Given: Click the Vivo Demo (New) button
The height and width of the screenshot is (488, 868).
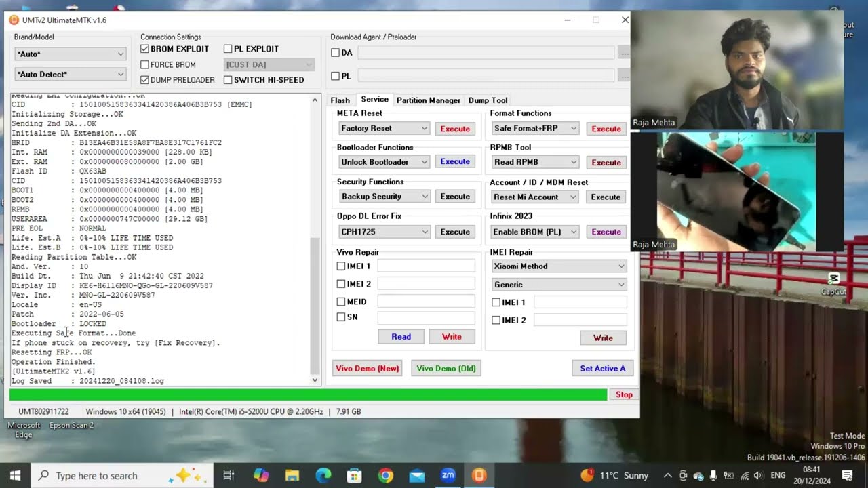Looking at the screenshot, I should tap(367, 368).
